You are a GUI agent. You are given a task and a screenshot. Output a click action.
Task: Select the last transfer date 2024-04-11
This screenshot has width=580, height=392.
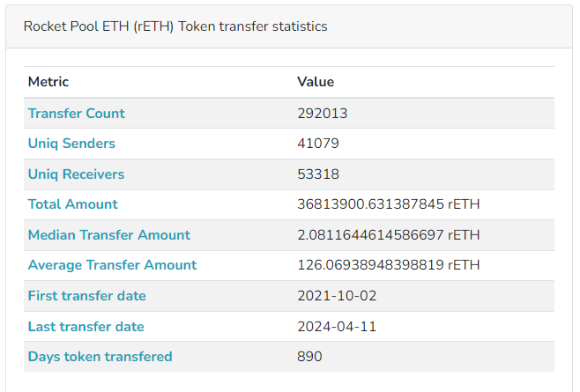pyautogui.click(x=337, y=327)
